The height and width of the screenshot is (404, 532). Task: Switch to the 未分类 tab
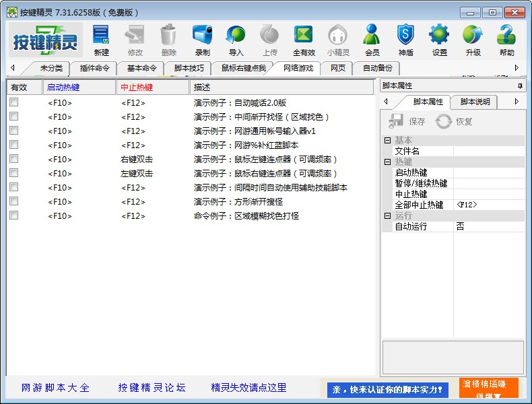click(x=51, y=68)
